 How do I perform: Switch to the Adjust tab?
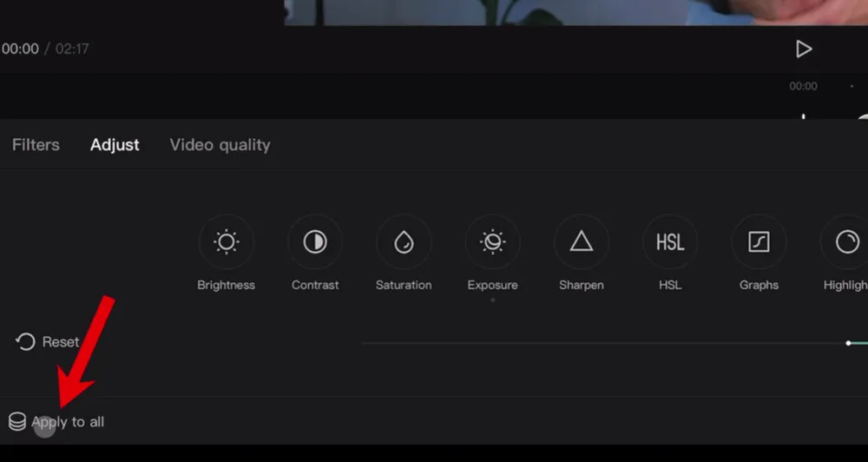115,145
